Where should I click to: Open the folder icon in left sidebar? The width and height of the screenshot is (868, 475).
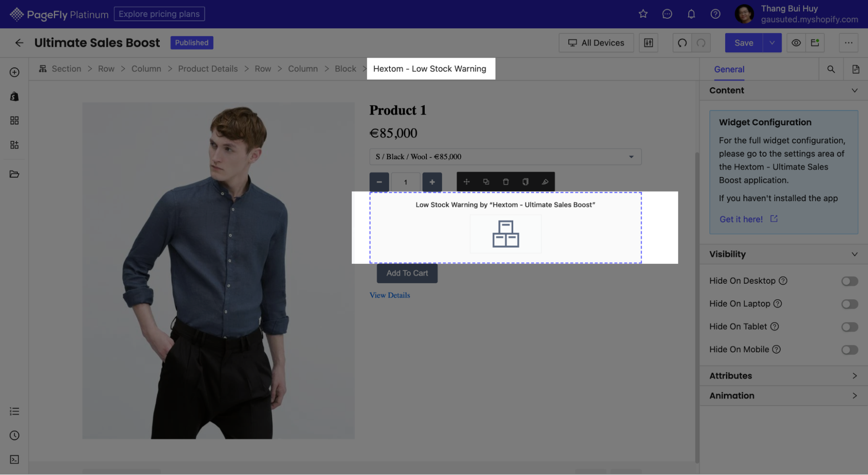point(14,174)
